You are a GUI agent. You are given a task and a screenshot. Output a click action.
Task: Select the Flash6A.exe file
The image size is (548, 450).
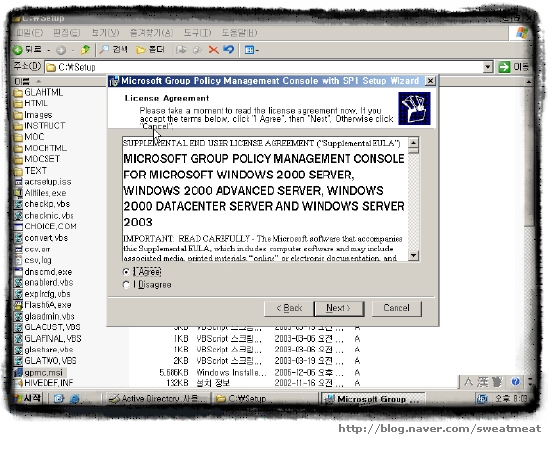tap(43, 305)
